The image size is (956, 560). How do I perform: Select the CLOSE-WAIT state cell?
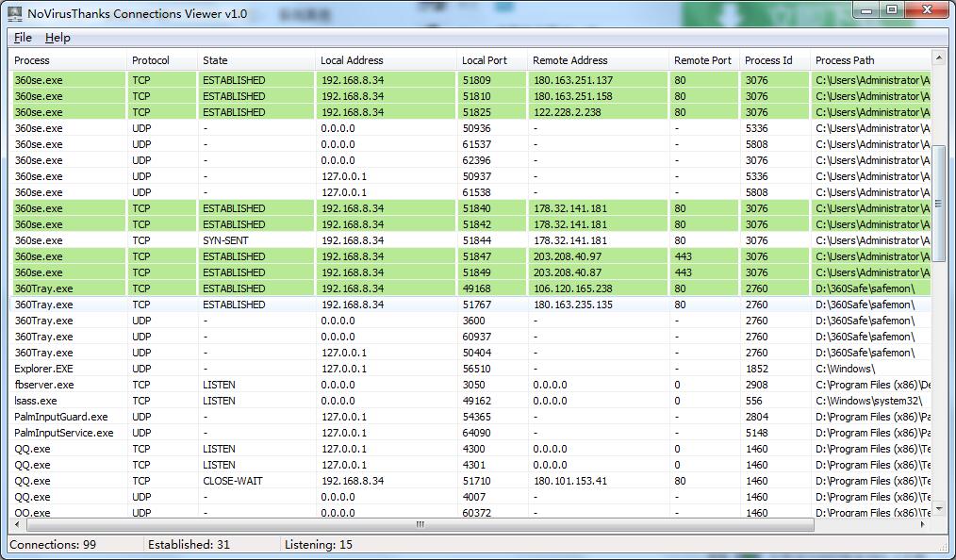tap(232, 481)
